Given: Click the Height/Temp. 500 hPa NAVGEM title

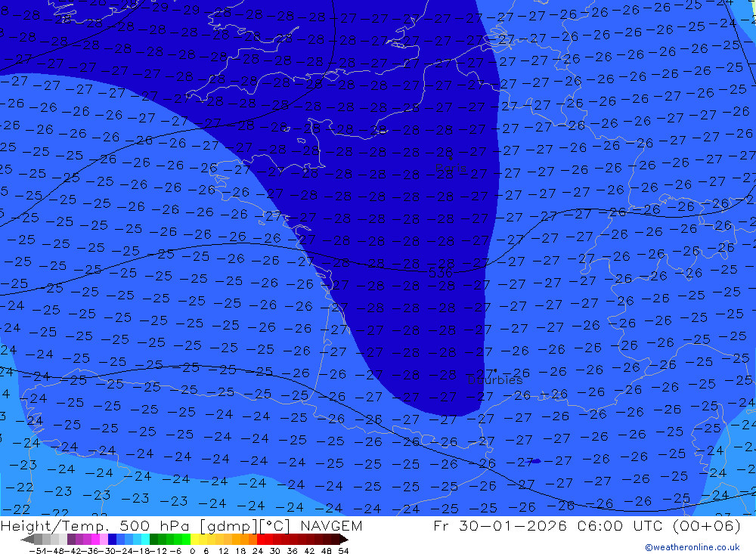Looking at the screenshot, I should 181,525.
